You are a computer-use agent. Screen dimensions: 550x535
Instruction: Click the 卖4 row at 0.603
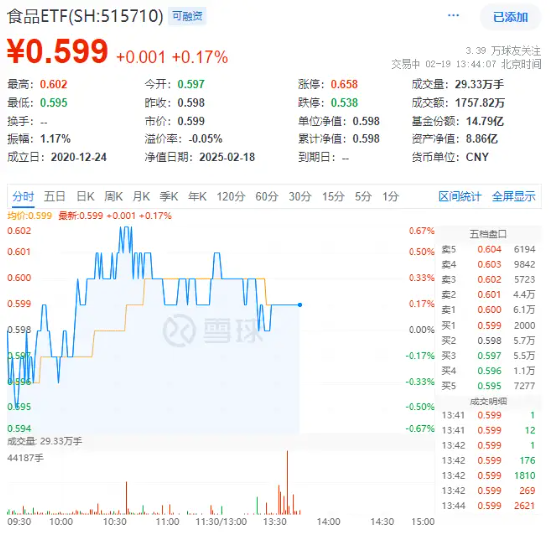488,265
